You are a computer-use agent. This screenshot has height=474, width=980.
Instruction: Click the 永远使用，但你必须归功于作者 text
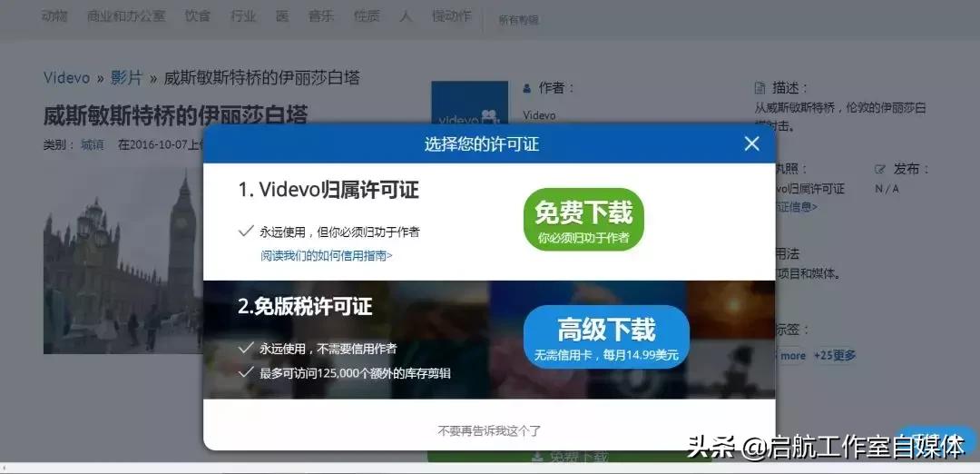click(x=339, y=232)
